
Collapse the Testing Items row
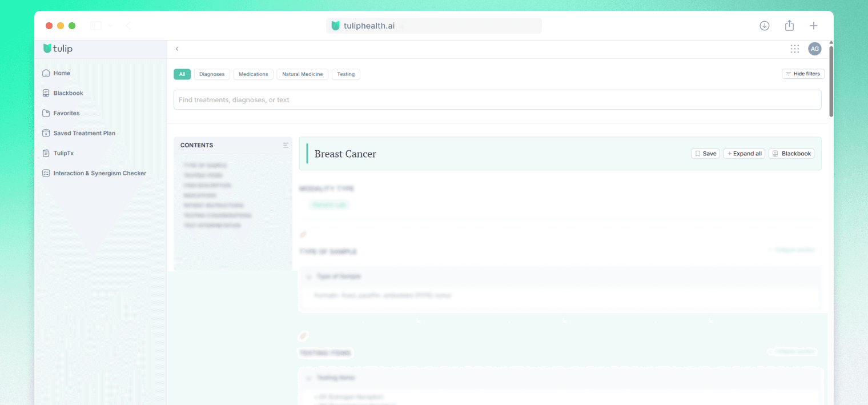308,378
